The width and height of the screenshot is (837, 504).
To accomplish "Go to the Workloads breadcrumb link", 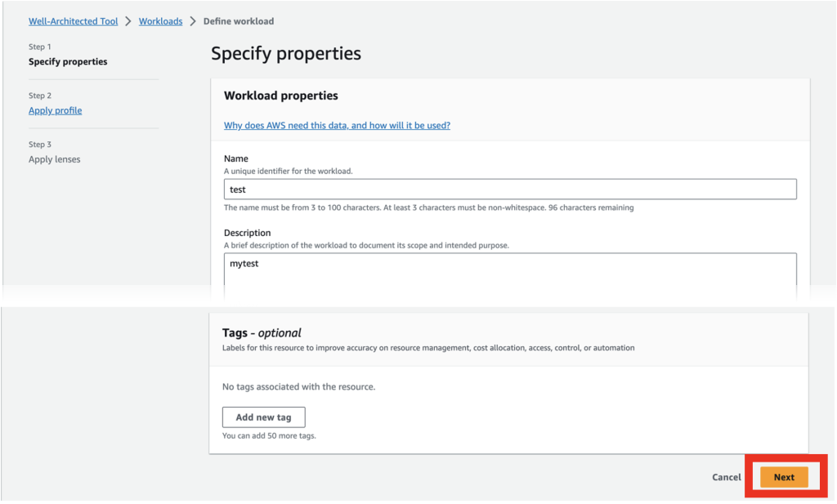I will coord(160,21).
